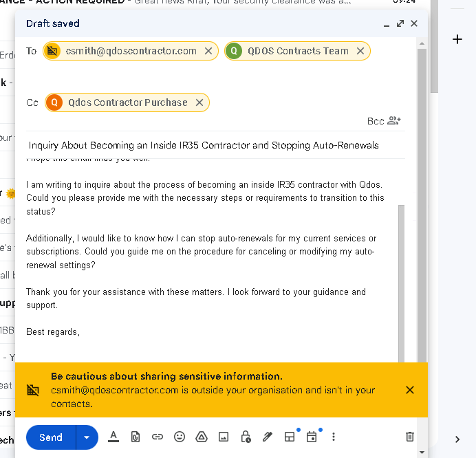Image resolution: width=476 pixels, height=458 pixels.
Task: Open more options three-dot menu
Action: (x=334, y=437)
